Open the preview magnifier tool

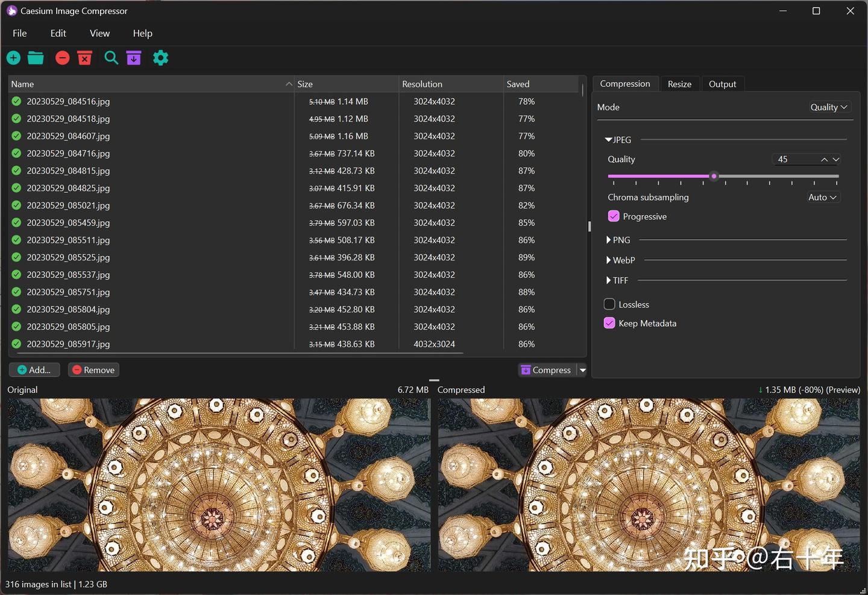pyautogui.click(x=111, y=57)
